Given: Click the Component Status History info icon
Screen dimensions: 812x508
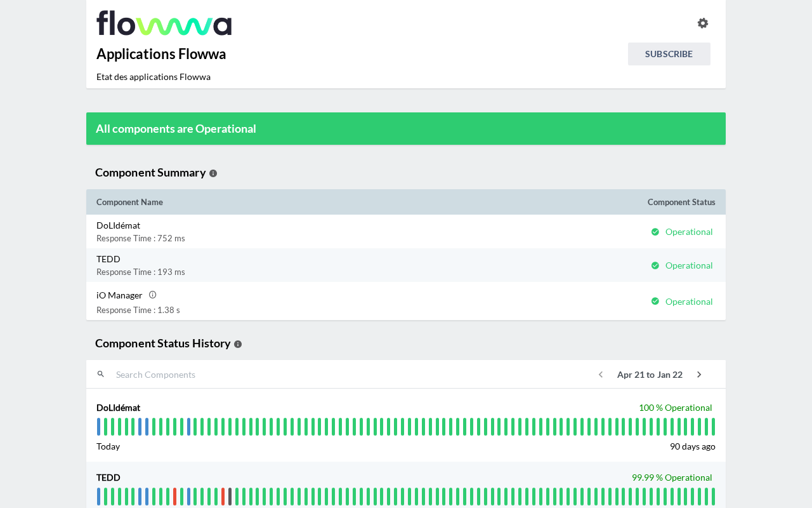Looking at the screenshot, I should [x=238, y=344].
